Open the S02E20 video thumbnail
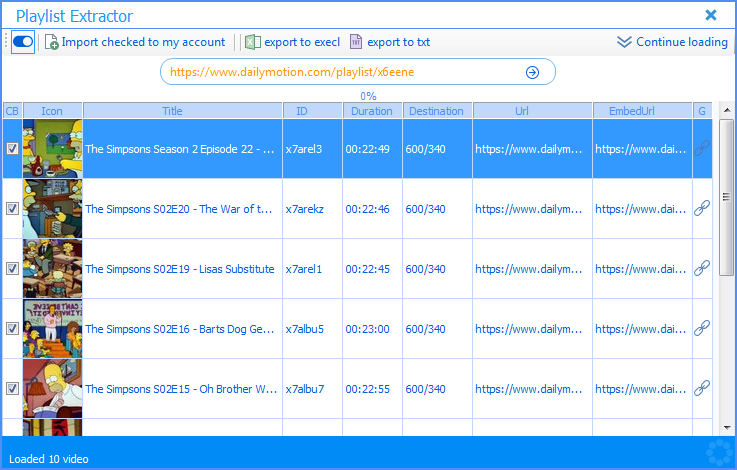737x470 pixels. point(52,209)
